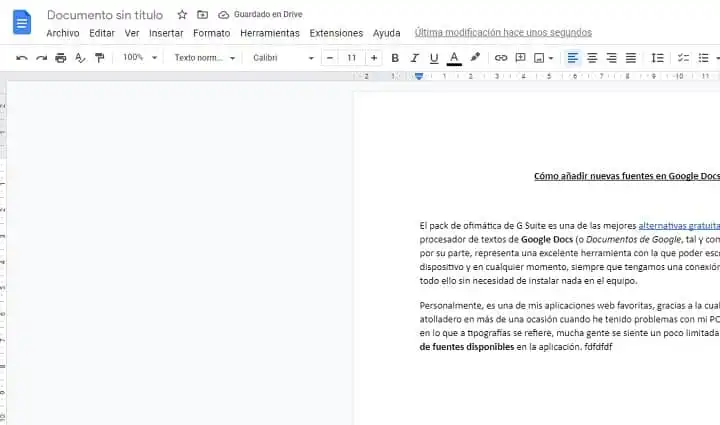Add a comment
Image resolution: width=720 pixels, height=425 pixels.
tap(521, 58)
